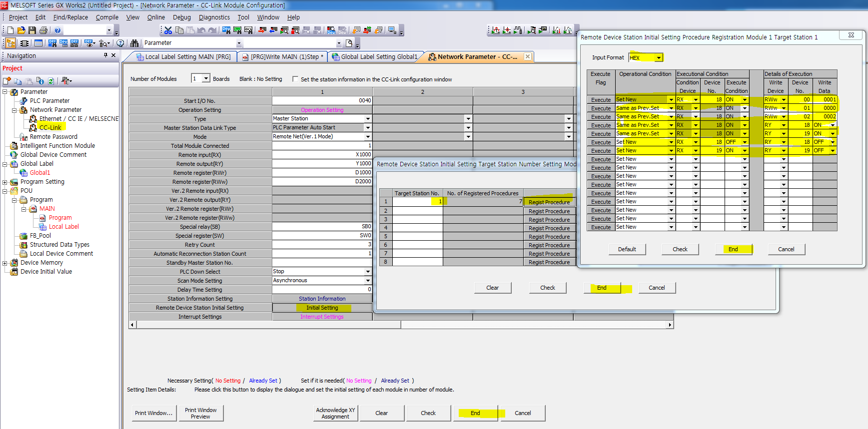
Task: Click the Open project folder icon
Action: click(21, 30)
